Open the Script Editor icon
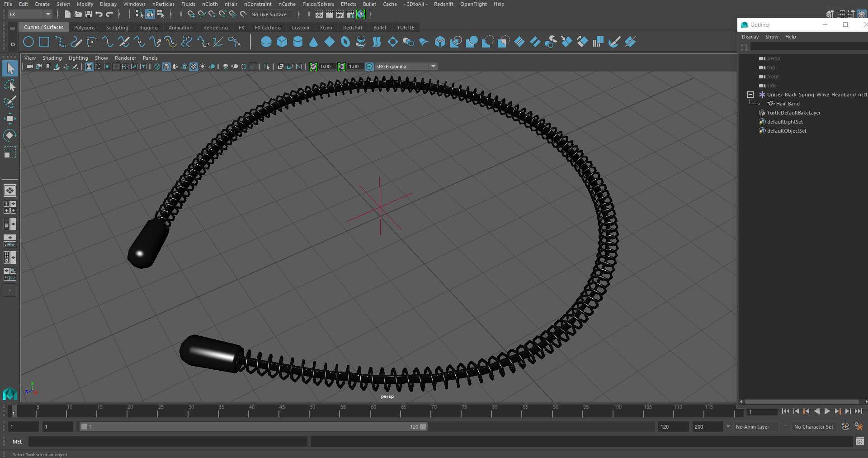This screenshot has width=868, height=458. point(859,441)
